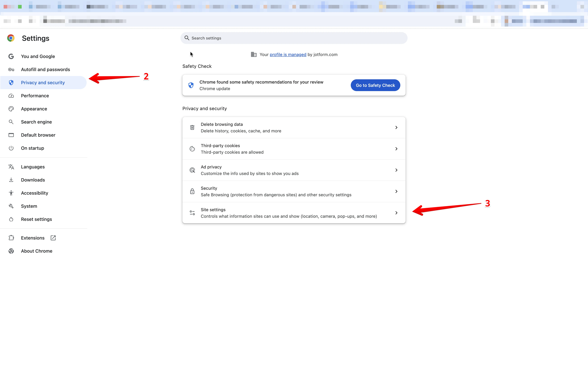Click the trash icon for Delete browsing data
The image size is (588, 367).
(192, 127)
